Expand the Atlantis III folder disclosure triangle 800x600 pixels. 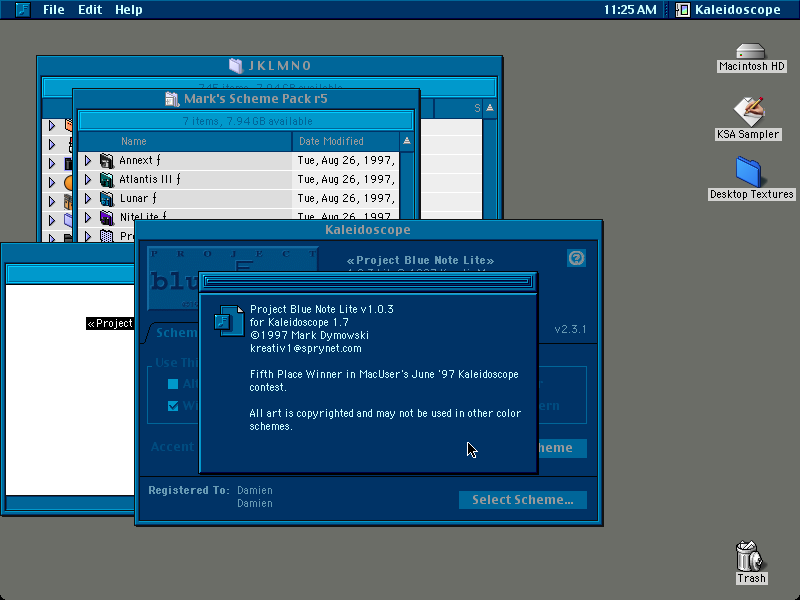(x=88, y=180)
